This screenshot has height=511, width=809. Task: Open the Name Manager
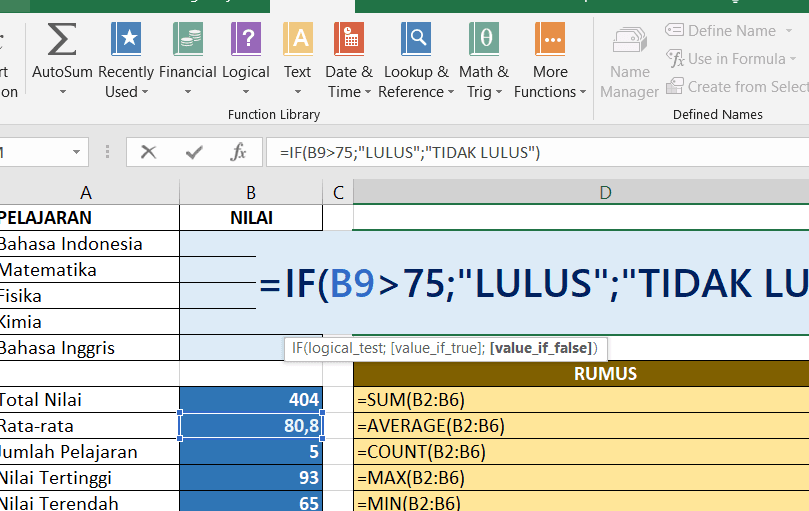(629, 63)
